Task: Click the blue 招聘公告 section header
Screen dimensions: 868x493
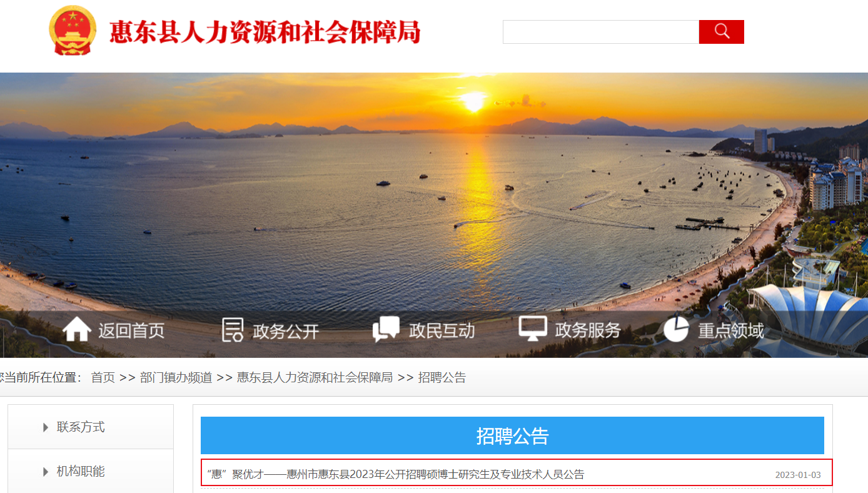Action: [512, 435]
